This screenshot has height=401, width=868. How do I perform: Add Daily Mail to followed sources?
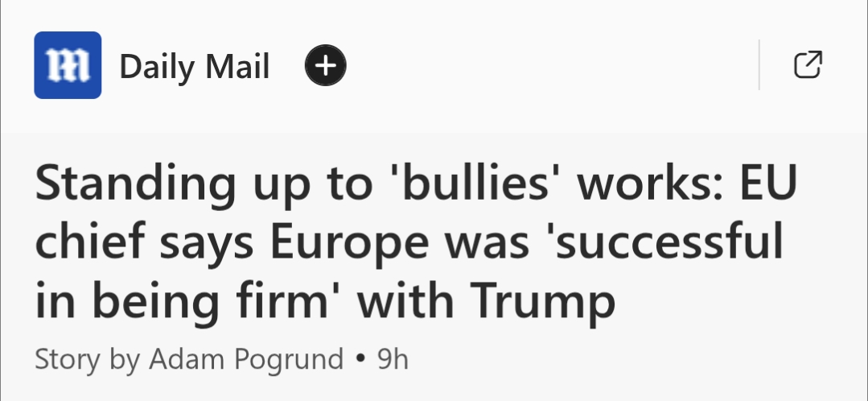pyautogui.click(x=325, y=66)
